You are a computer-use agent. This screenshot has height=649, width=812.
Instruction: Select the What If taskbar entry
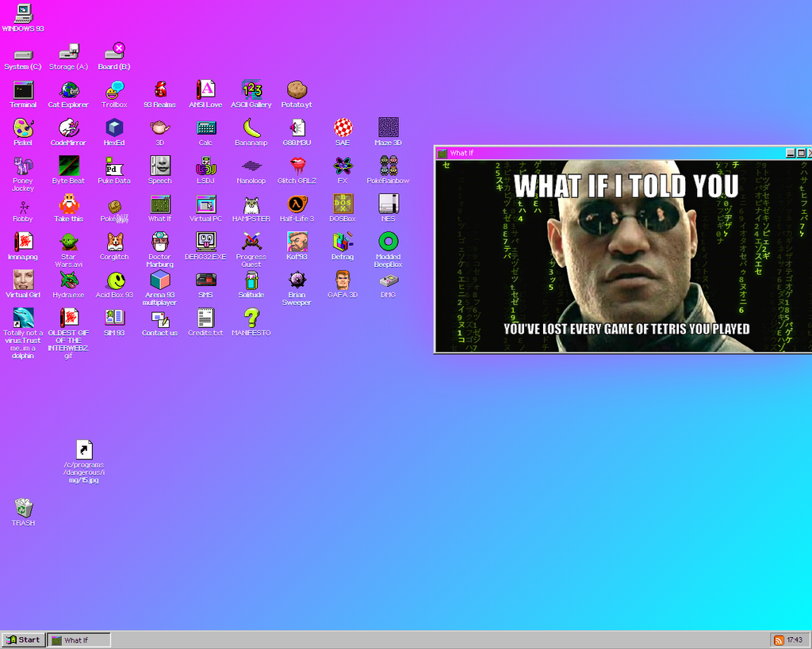[78, 639]
